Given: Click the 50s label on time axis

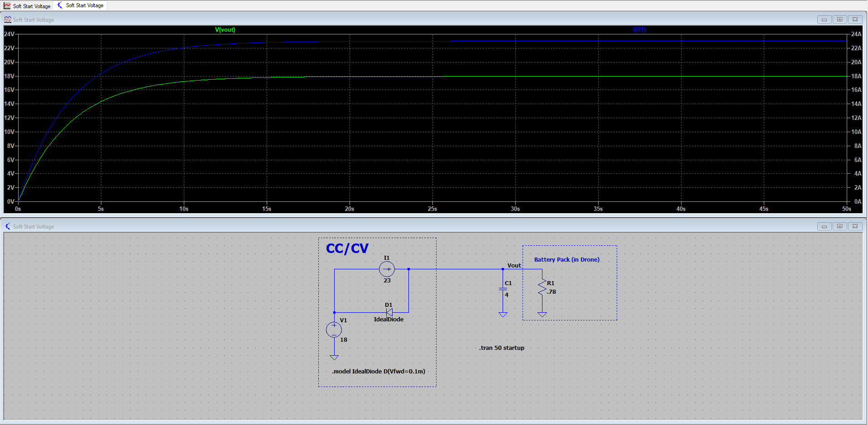Looking at the screenshot, I should (847, 209).
